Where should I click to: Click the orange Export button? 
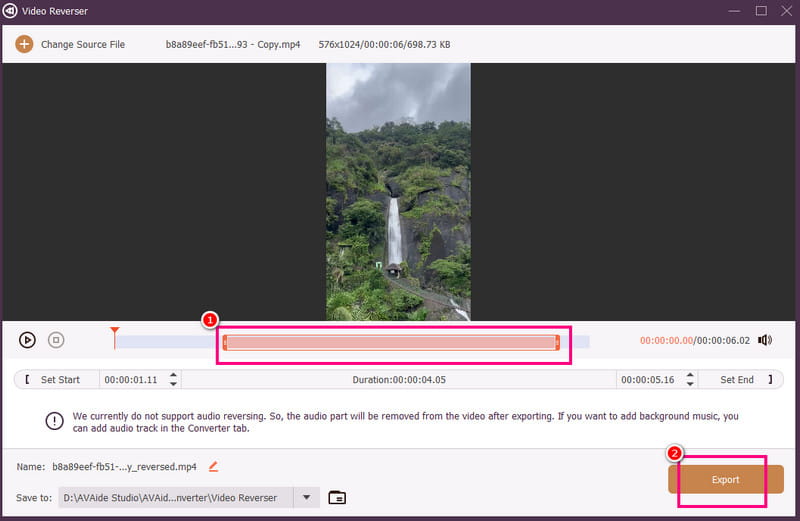click(x=725, y=480)
